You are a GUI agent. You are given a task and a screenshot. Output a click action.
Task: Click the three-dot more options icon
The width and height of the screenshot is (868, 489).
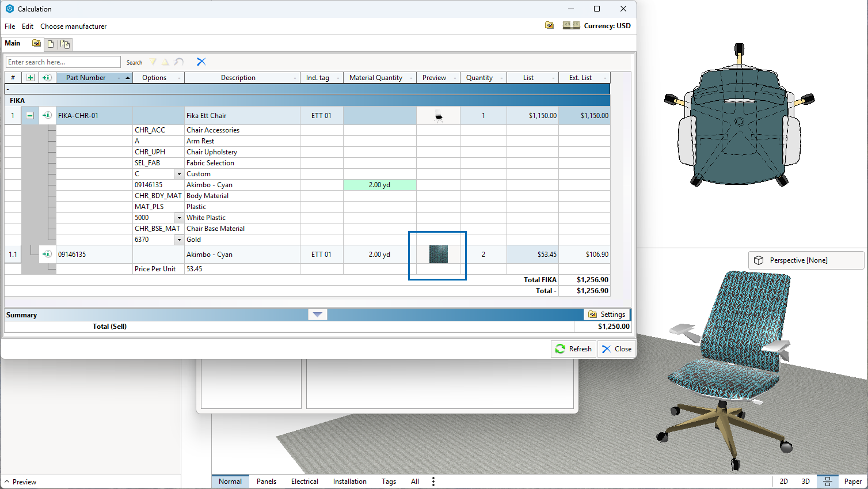[x=433, y=482]
